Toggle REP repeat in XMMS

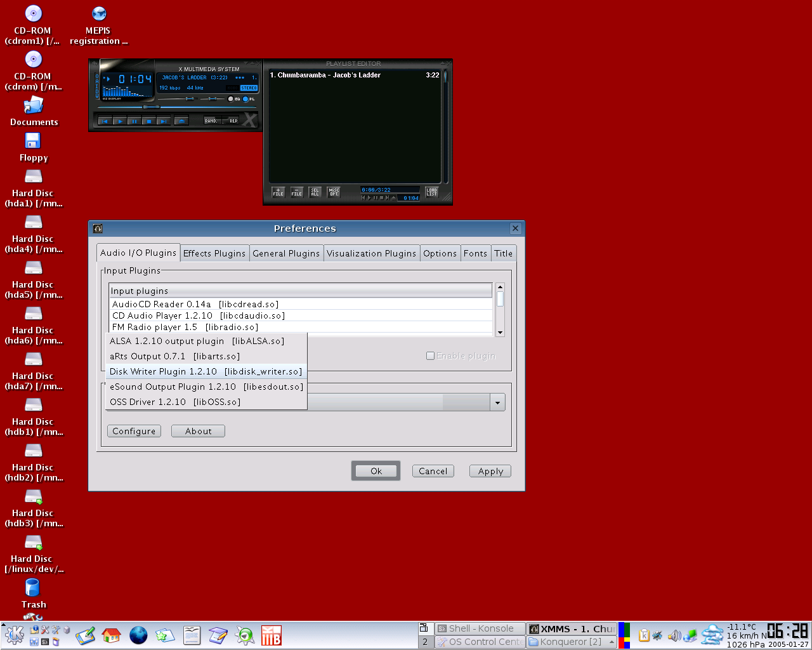click(230, 120)
